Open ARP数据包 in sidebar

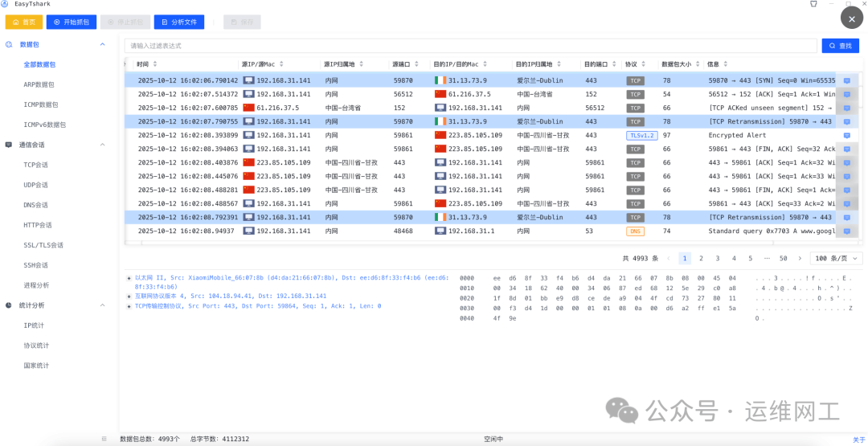point(39,84)
